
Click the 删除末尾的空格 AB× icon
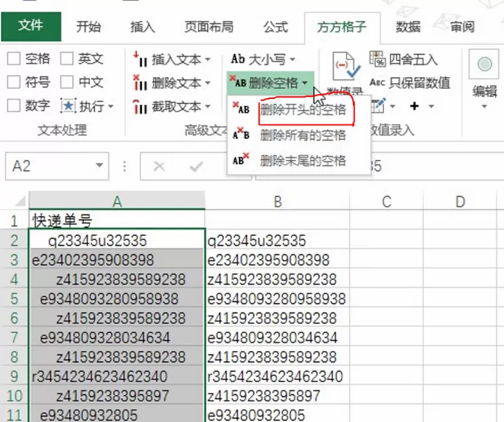(241, 159)
